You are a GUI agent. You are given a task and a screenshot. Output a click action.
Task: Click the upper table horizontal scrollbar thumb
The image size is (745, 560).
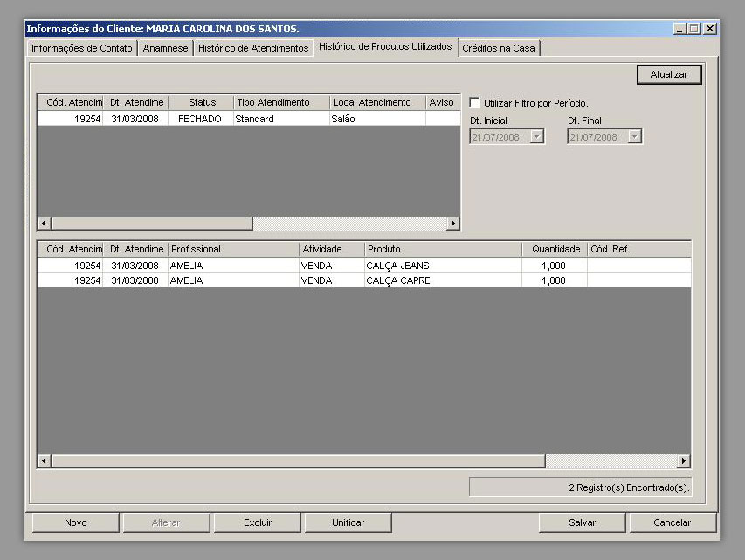tap(152, 223)
